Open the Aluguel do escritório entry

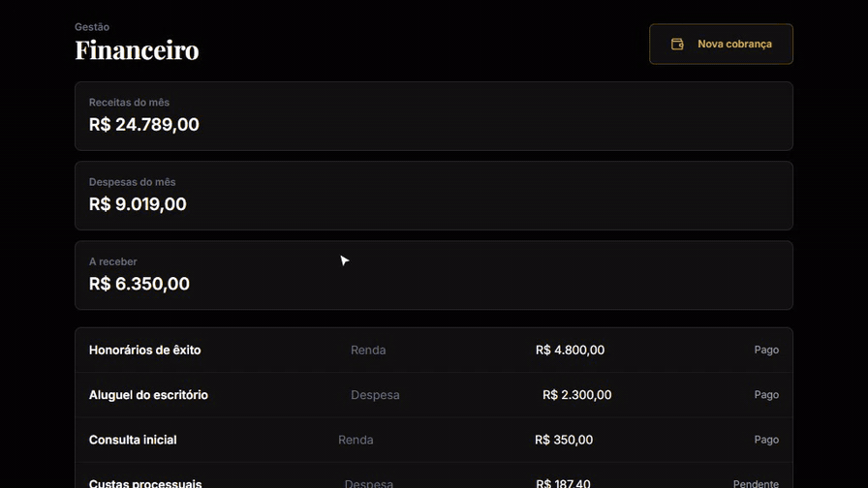(x=433, y=394)
